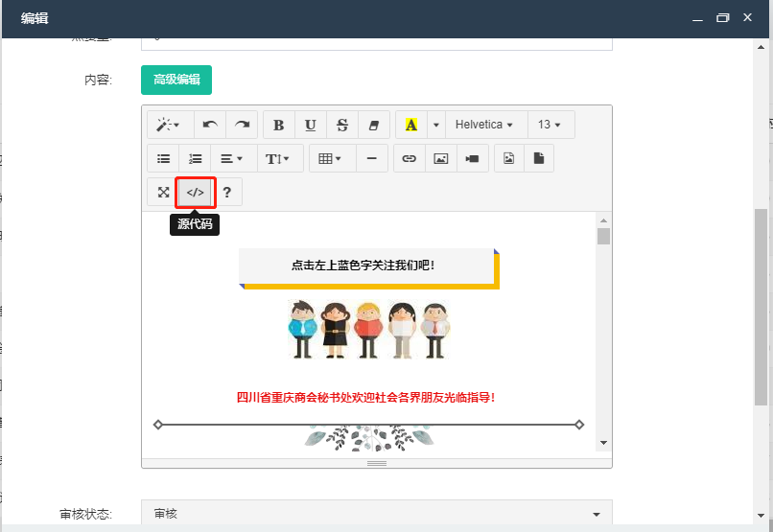
Task: Click the 高级编辑 button
Action: (176, 80)
